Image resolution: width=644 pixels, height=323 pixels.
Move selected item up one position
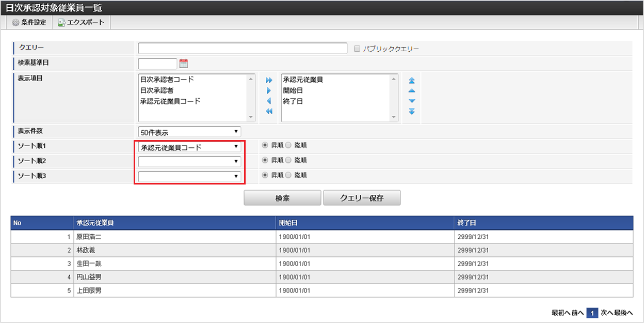click(x=411, y=91)
